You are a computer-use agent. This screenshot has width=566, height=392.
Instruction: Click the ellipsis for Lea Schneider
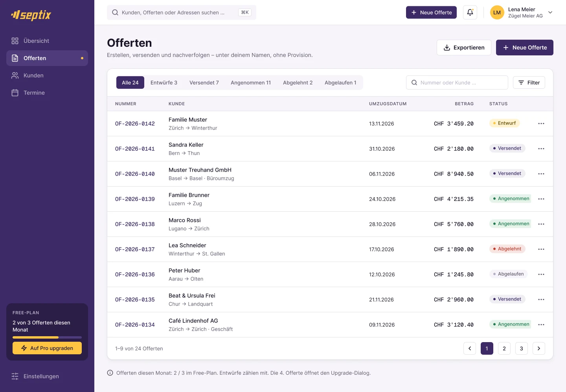point(541,249)
